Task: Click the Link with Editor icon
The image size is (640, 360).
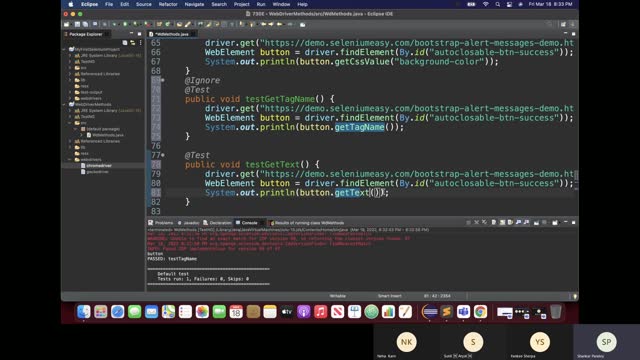Action: (133, 42)
